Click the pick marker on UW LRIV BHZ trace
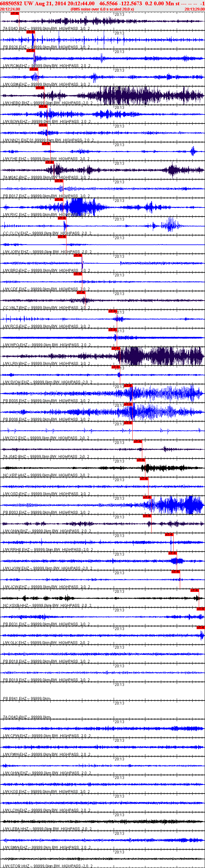The image size is (205, 868). pyautogui.click(x=116, y=348)
